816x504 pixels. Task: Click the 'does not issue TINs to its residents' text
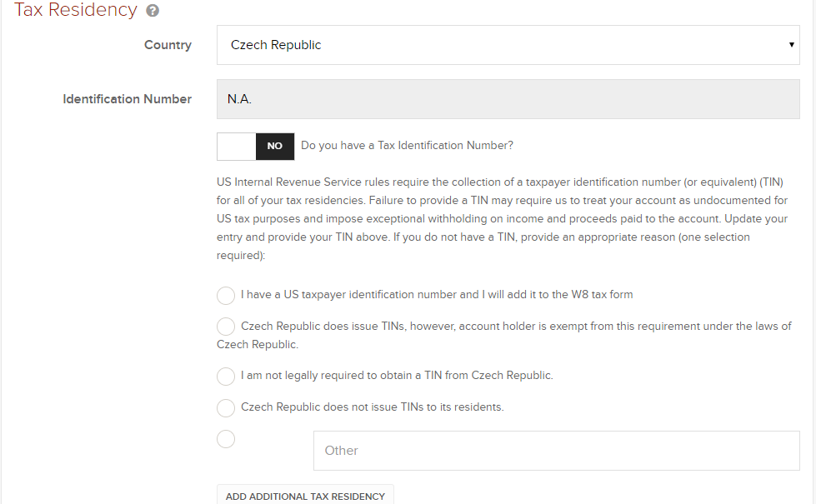pyautogui.click(x=372, y=407)
